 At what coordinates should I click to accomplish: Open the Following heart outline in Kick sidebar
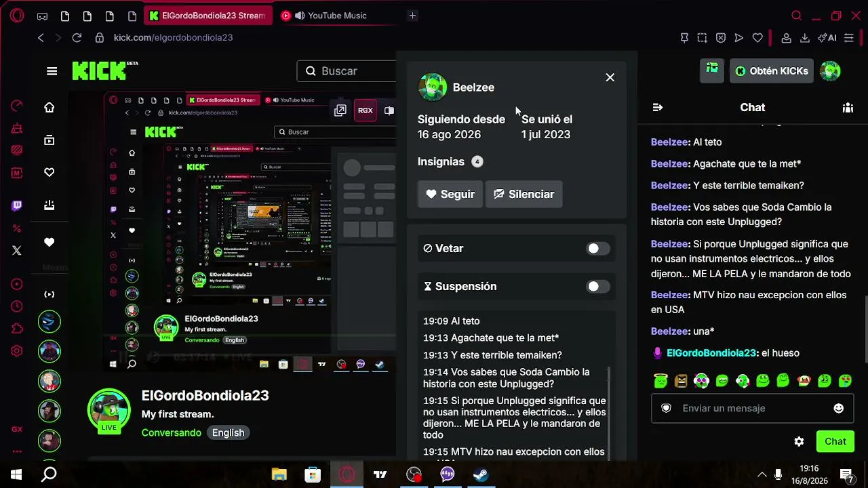click(x=50, y=173)
